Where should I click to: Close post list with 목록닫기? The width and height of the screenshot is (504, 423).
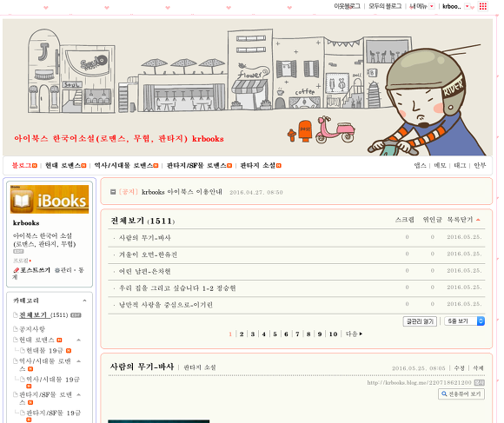(x=463, y=220)
